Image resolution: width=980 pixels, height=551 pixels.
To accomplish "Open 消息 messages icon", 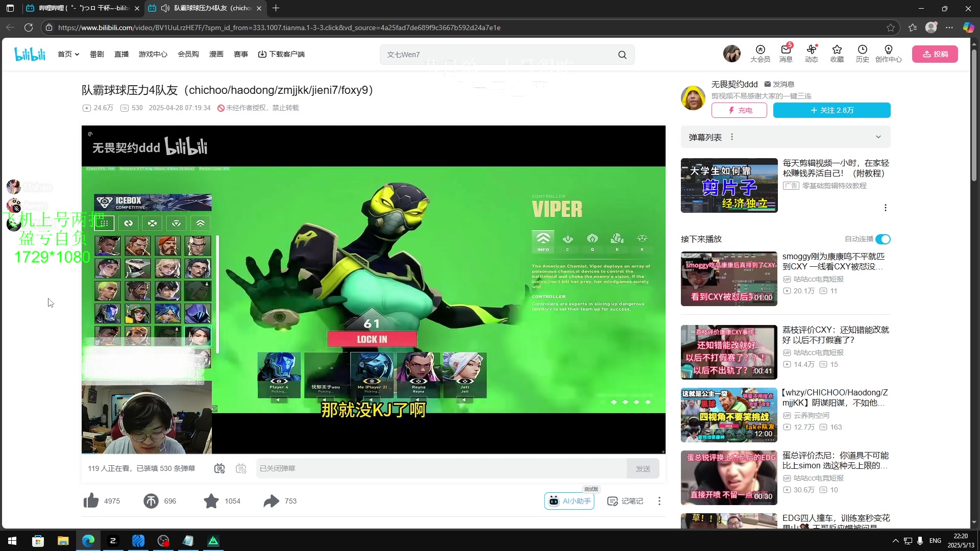I will pos(786,54).
